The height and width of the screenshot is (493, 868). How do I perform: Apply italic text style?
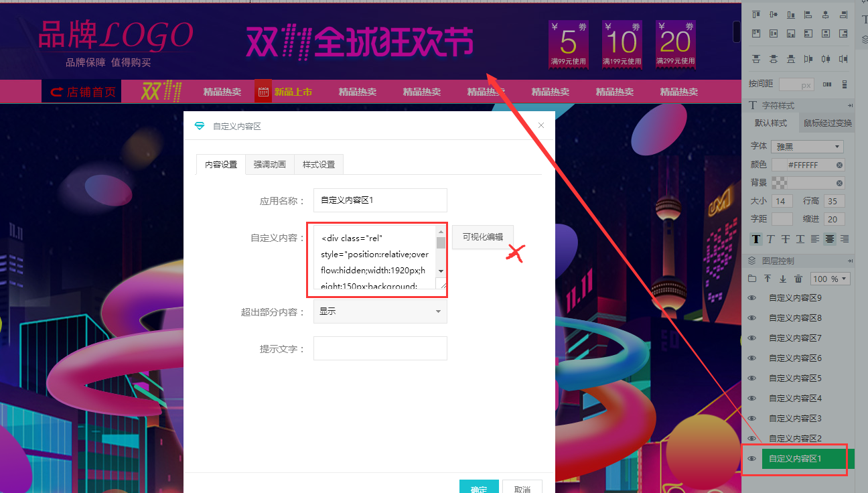[770, 239]
